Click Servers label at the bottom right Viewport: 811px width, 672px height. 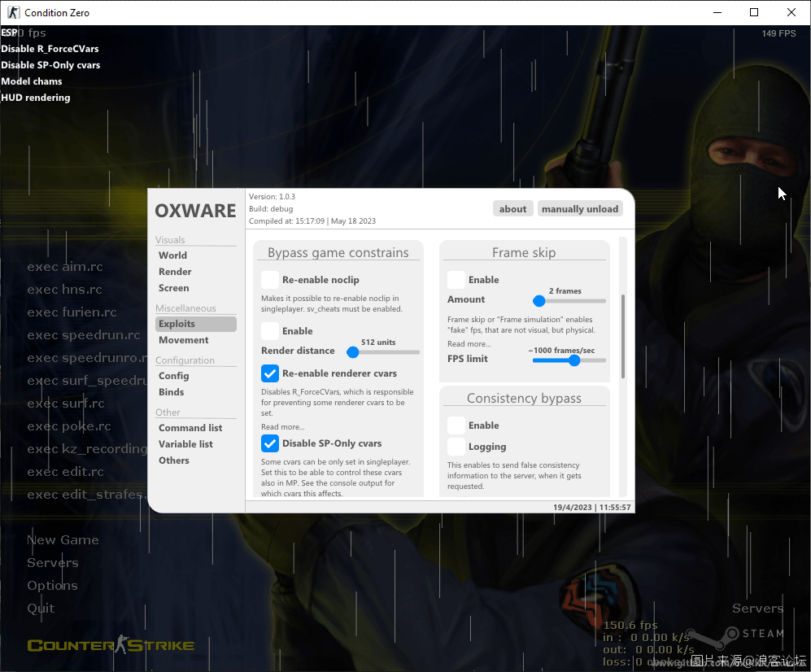click(x=758, y=609)
